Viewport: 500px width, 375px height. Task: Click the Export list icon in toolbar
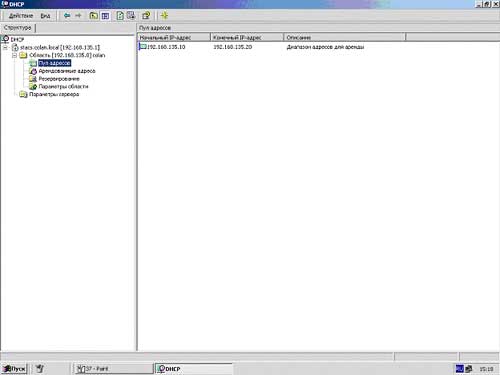(x=131, y=16)
